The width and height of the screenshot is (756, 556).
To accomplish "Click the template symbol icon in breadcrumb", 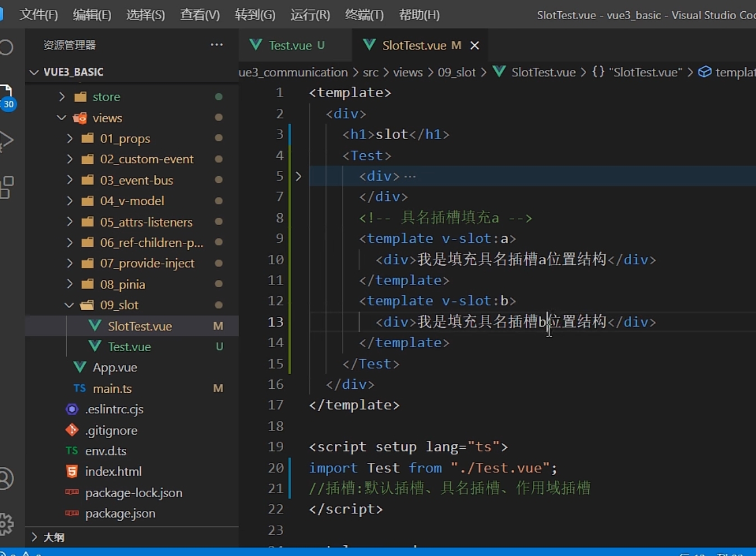I will (705, 72).
